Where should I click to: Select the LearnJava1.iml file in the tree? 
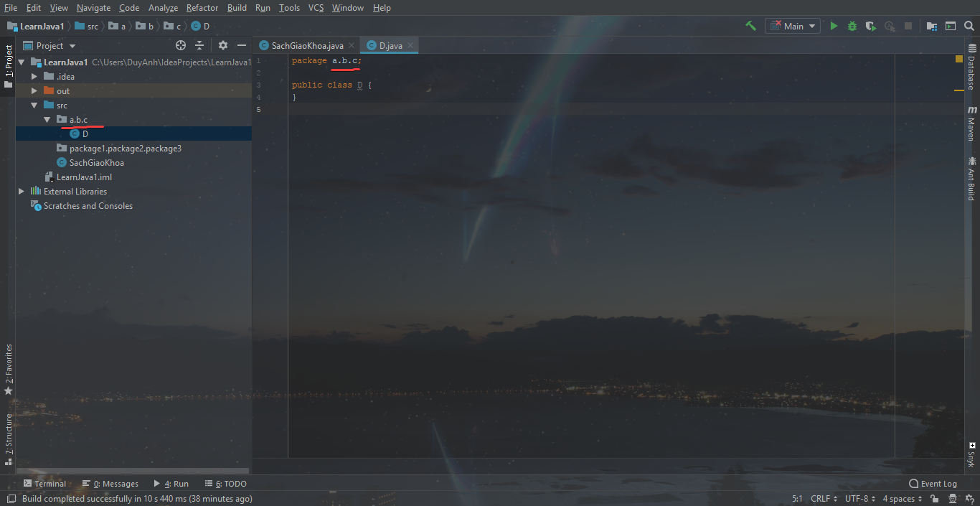pyautogui.click(x=84, y=177)
